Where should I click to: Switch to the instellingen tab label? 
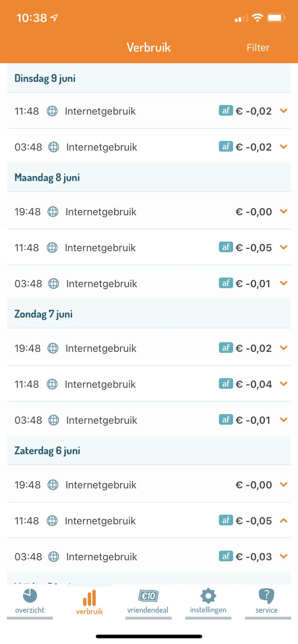[x=208, y=610]
